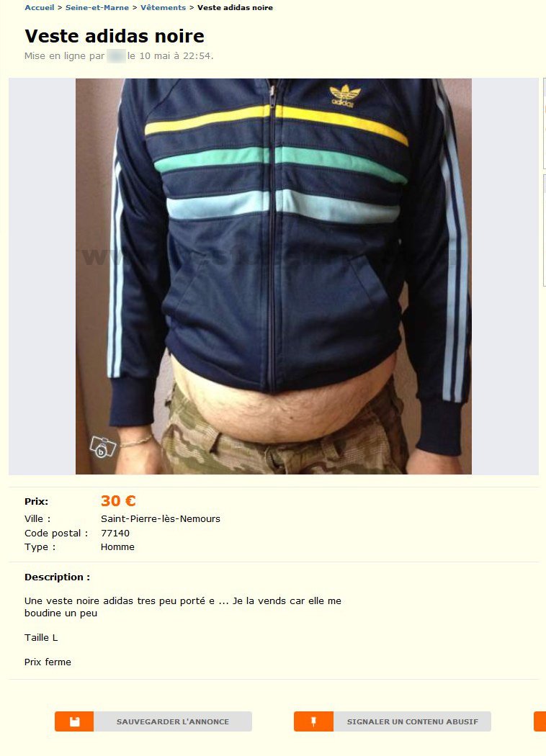Image resolution: width=546 pixels, height=756 pixels.
Task: Click the Saint-Pierre-lès-Nemours city text
Action: click(160, 519)
